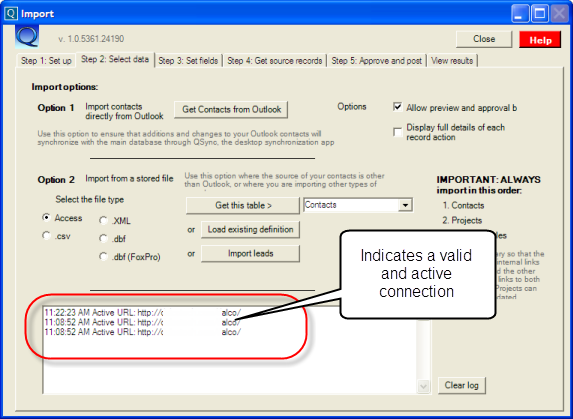
Task: Go to Step 4: Get source records tab
Action: click(x=275, y=61)
